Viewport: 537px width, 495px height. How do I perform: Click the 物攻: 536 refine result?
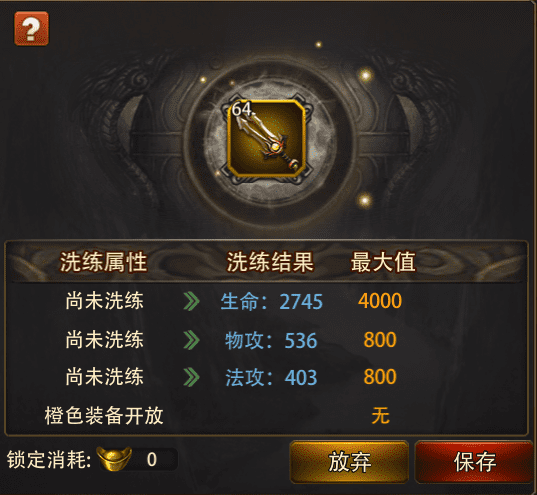[271, 341]
